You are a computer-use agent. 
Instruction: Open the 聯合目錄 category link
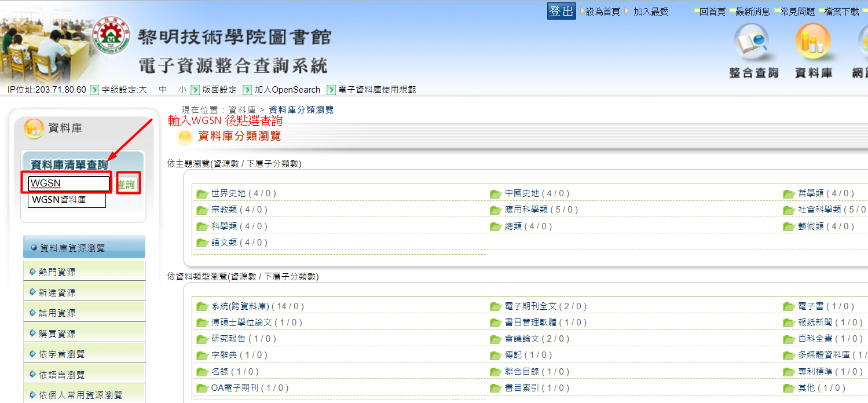pyautogui.click(x=522, y=372)
